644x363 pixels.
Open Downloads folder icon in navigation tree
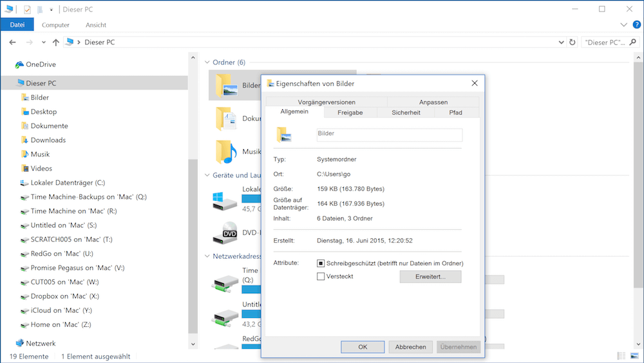[24, 140]
